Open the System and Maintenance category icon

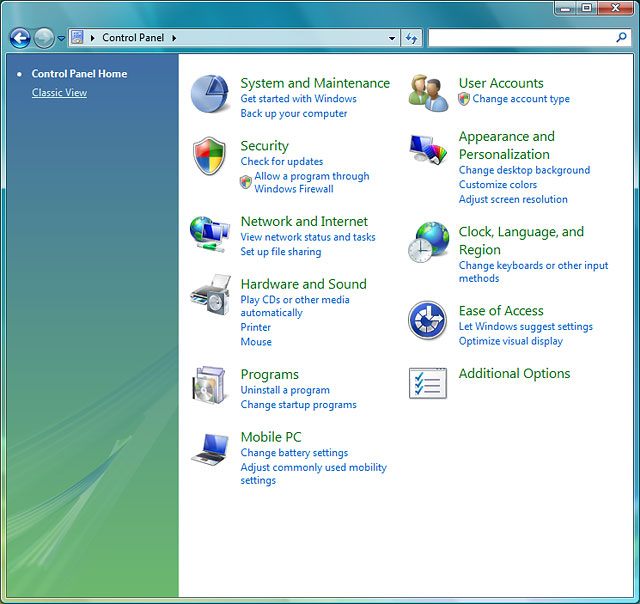point(210,94)
